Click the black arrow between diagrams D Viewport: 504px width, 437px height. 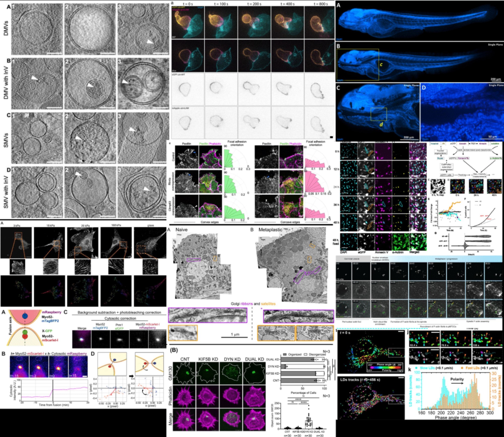coord(132,376)
